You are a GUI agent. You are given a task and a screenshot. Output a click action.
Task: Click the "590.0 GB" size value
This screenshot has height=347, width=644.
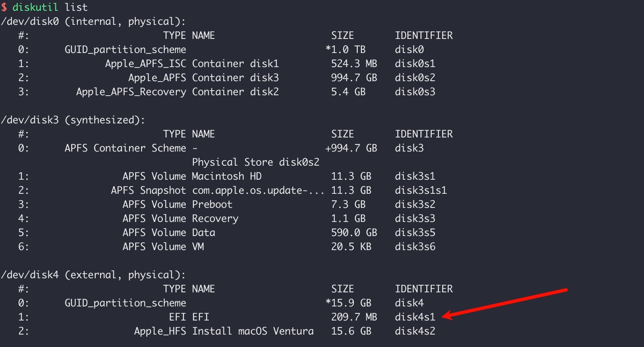point(354,233)
